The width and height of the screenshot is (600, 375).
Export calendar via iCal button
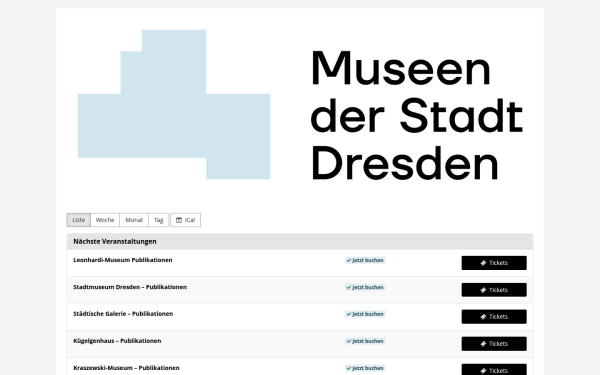[x=185, y=220]
